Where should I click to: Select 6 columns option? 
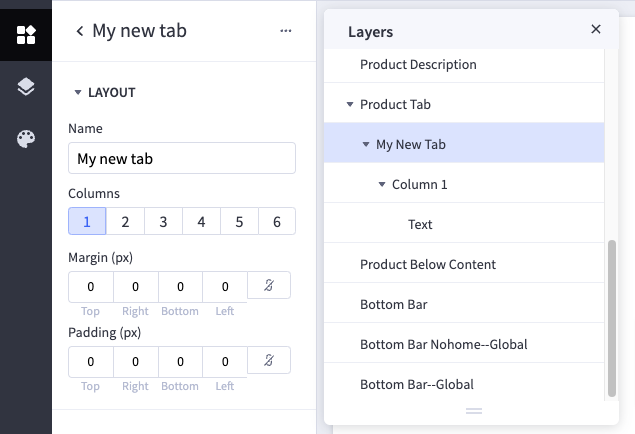[277, 221]
